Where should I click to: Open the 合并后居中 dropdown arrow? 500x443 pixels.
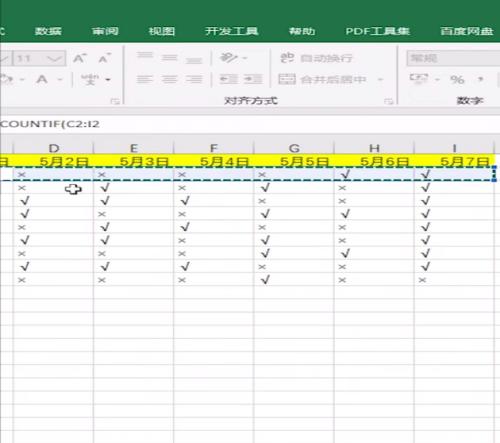click(x=380, y=79)
